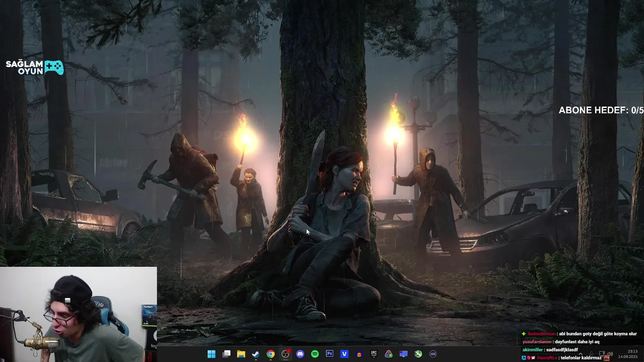
Task: Expand the system tray hidden icons chevron
Action: point(581,354)
